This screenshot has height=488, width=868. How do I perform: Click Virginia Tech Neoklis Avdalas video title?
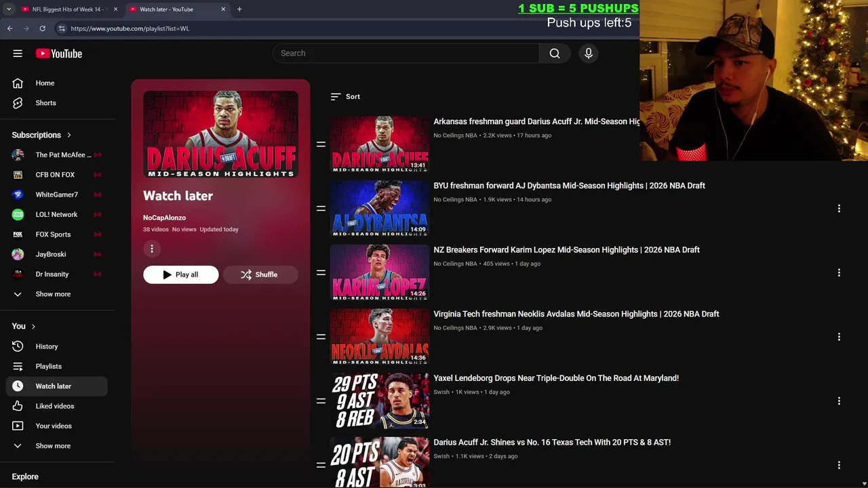click(x=576, y=314)
